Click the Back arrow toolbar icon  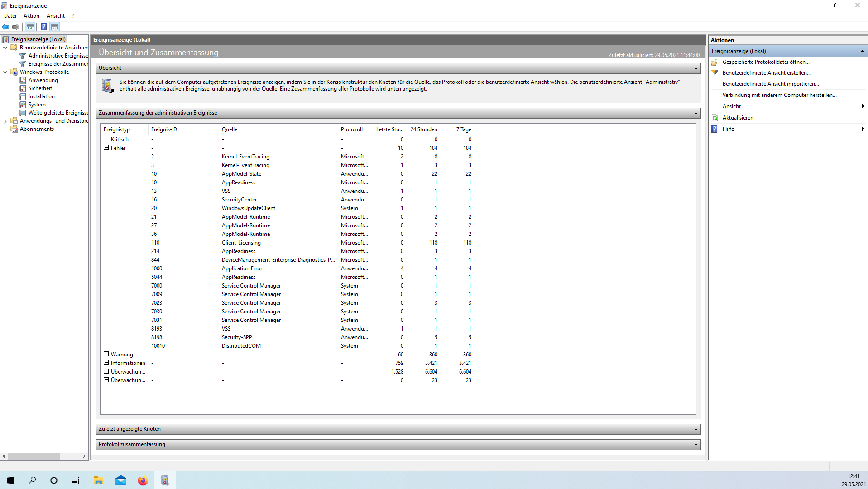5,27
